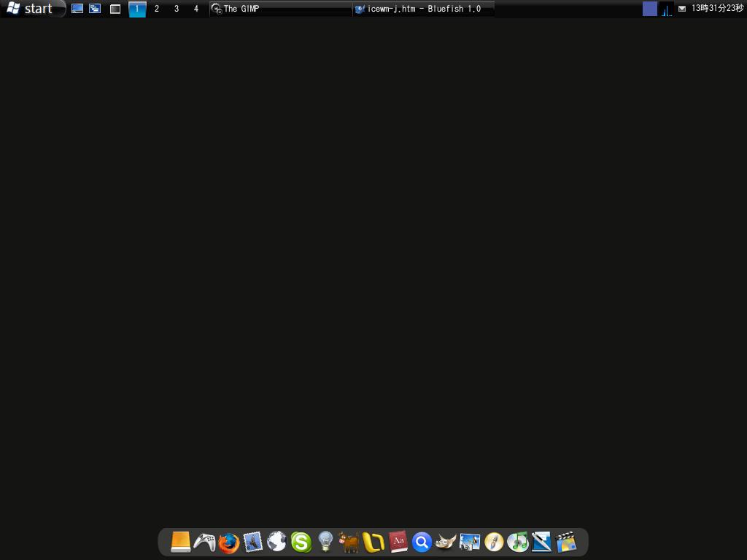Open the light bulb app in the dock

coord(324,542)
